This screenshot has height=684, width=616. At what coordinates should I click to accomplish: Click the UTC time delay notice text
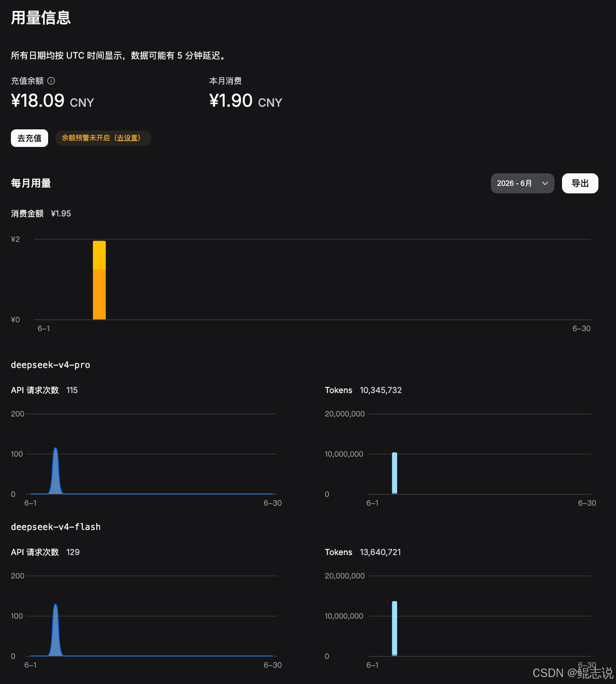pos(120,56)
